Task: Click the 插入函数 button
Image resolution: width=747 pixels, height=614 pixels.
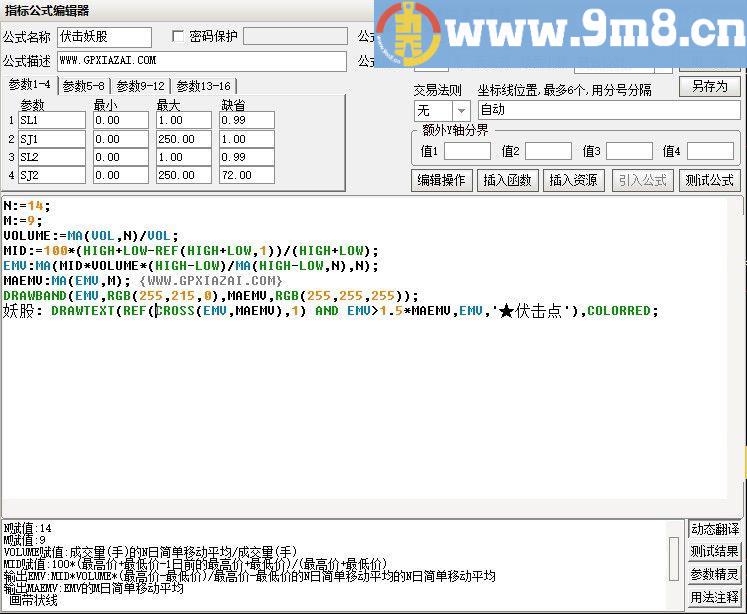Action: [507, 181]
